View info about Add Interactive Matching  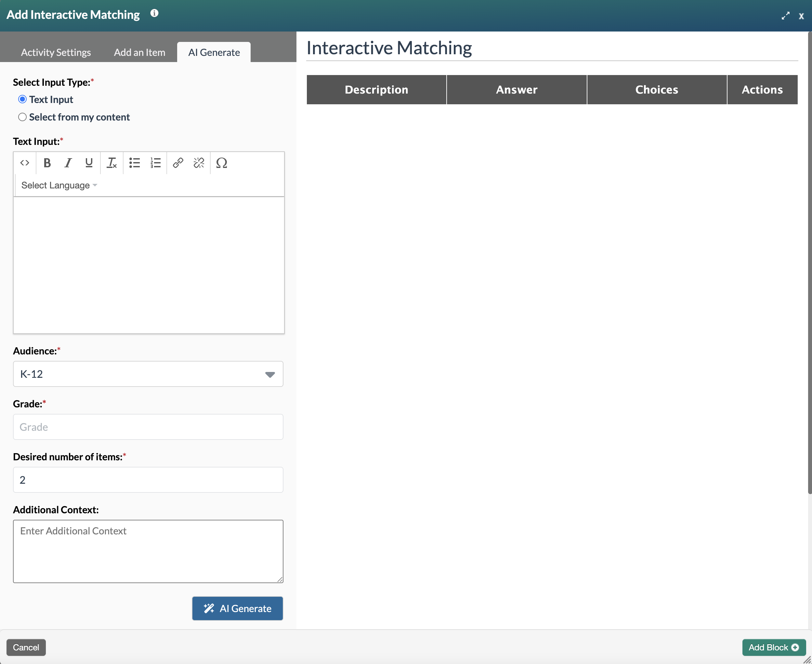click(155, 13)
